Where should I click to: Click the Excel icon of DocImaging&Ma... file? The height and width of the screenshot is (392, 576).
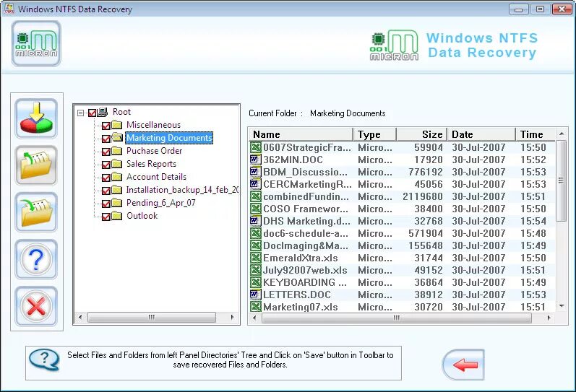255,245
